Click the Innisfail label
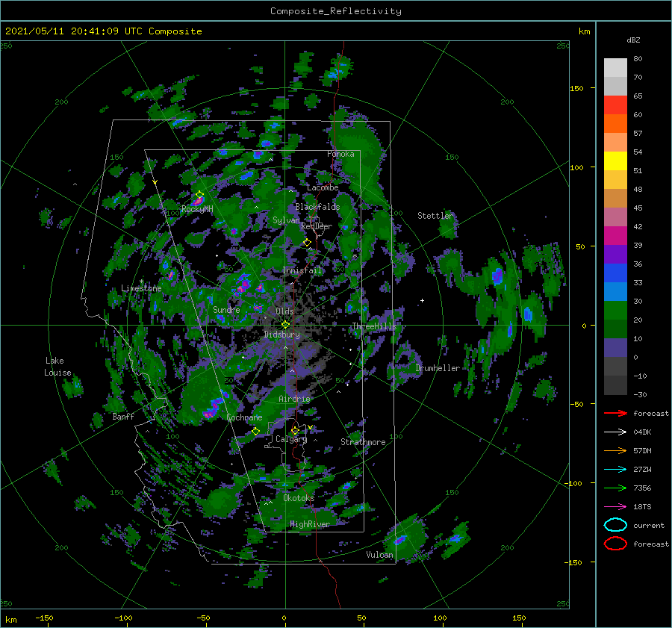Viewport: 672px width, 628px height. [302, 270]
